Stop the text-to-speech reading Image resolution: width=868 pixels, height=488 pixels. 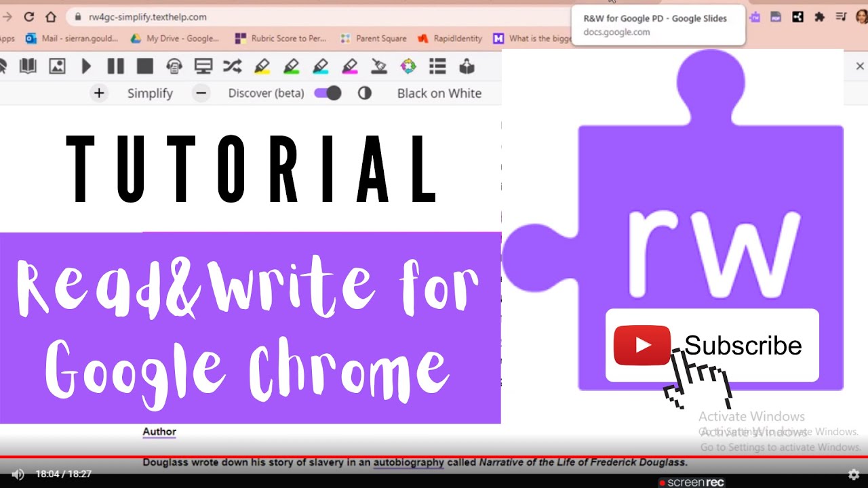click(x=144, y=66)
